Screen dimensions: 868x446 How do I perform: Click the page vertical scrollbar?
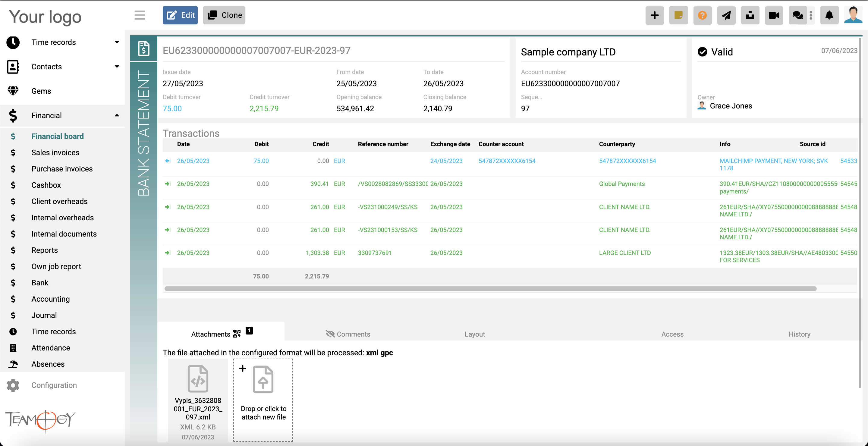click(860, 213)
